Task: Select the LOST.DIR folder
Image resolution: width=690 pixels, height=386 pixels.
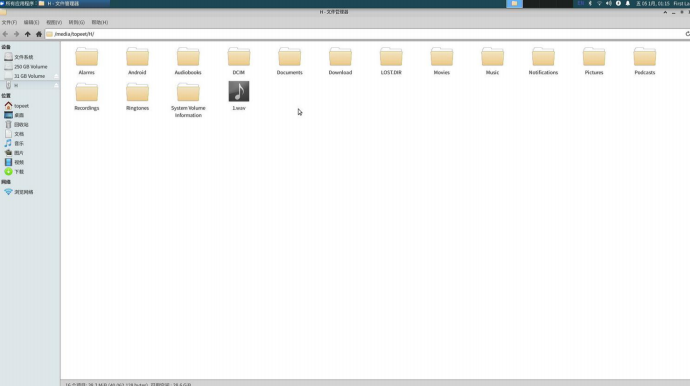Action: (391, 61)
